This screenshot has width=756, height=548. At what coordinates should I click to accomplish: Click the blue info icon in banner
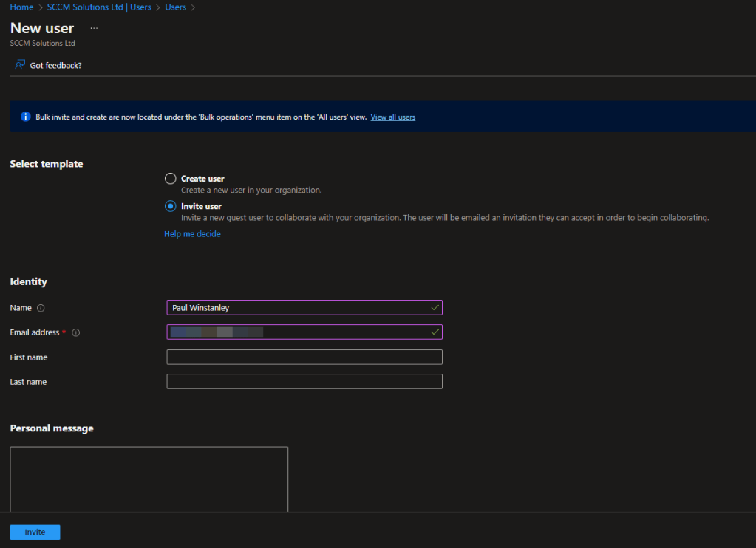coord(25,117)
